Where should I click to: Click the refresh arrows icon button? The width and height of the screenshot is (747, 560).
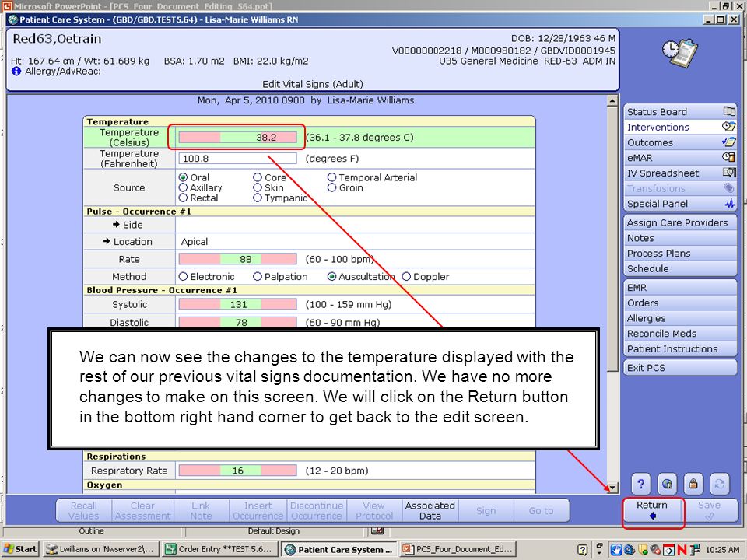[719, 484]
